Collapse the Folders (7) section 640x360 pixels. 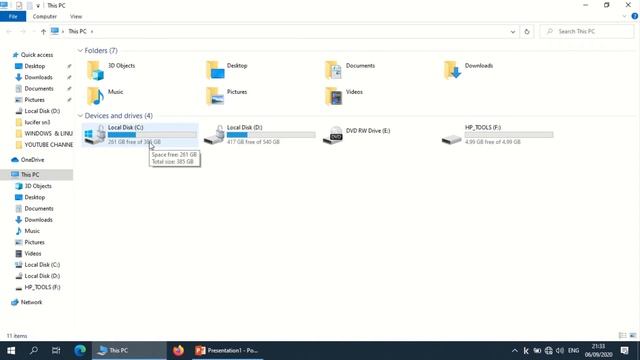pos(80,51)
